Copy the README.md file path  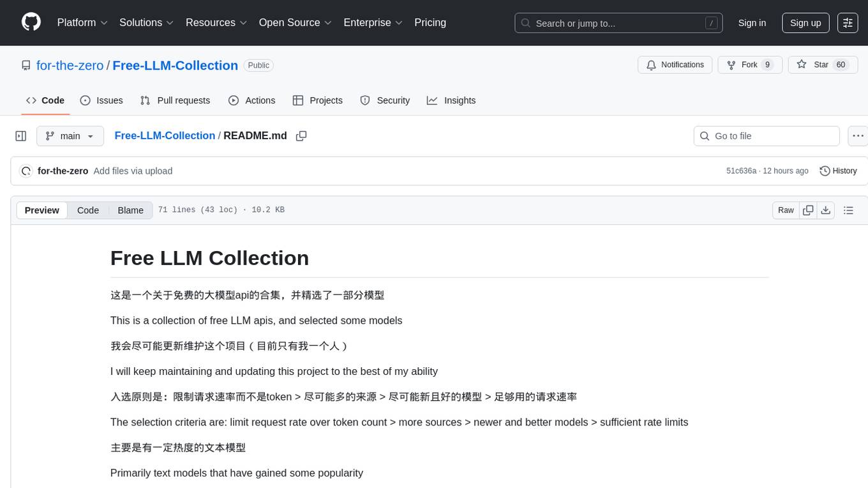[x=301, y=136]
